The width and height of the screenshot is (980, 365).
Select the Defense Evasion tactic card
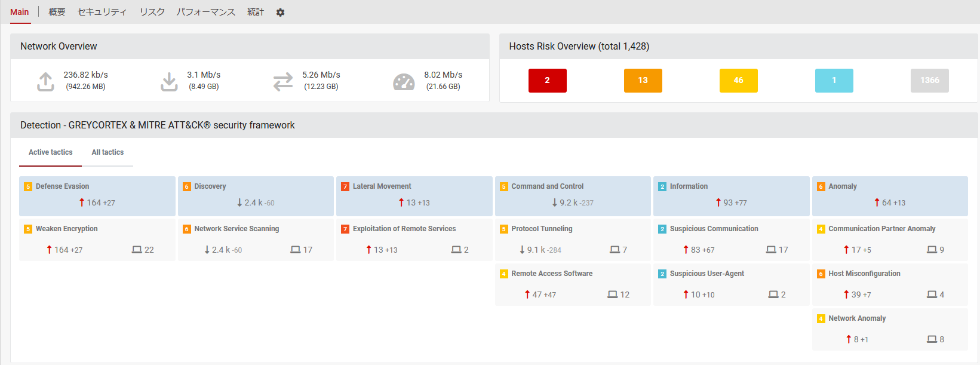pyautogui.click(x=97, y=195)
